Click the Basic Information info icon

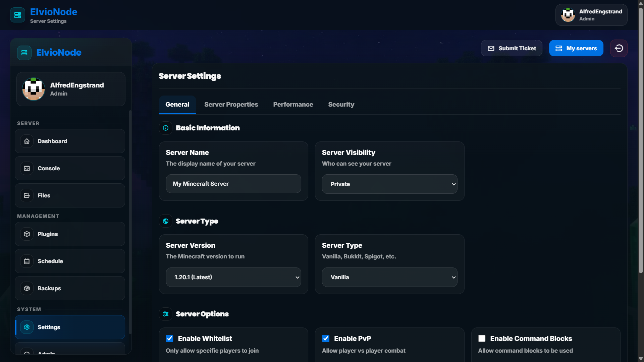click(166, 128)
